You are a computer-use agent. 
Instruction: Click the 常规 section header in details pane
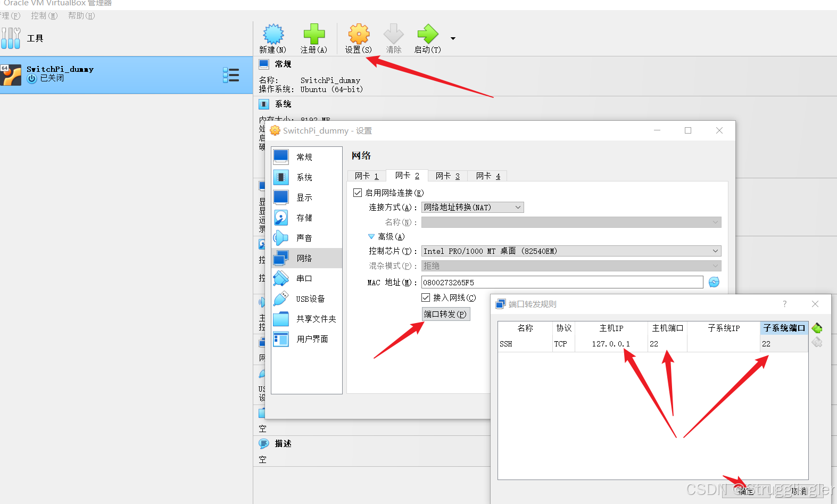pos(283,64)
